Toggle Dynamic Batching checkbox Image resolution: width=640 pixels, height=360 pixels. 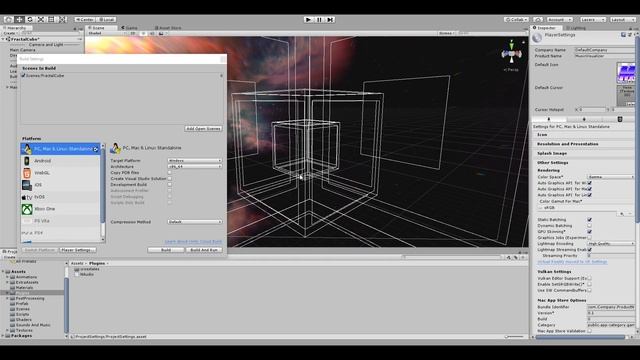click(x=589, y=225)
